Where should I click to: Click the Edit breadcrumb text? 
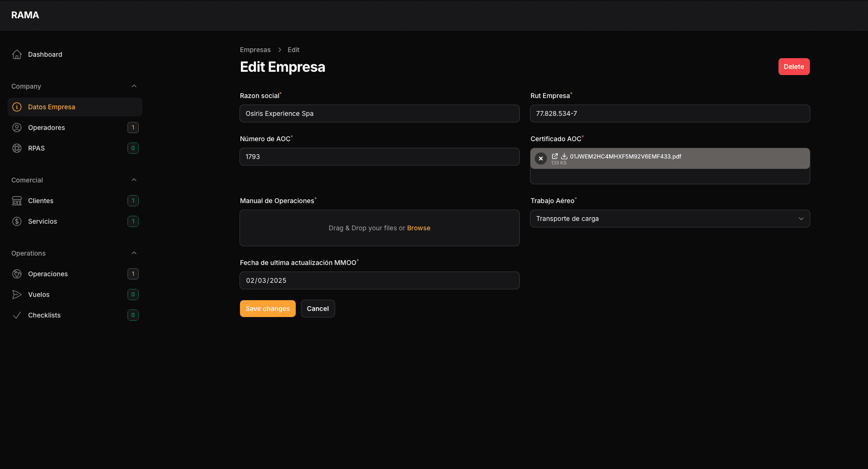[293, 50]
